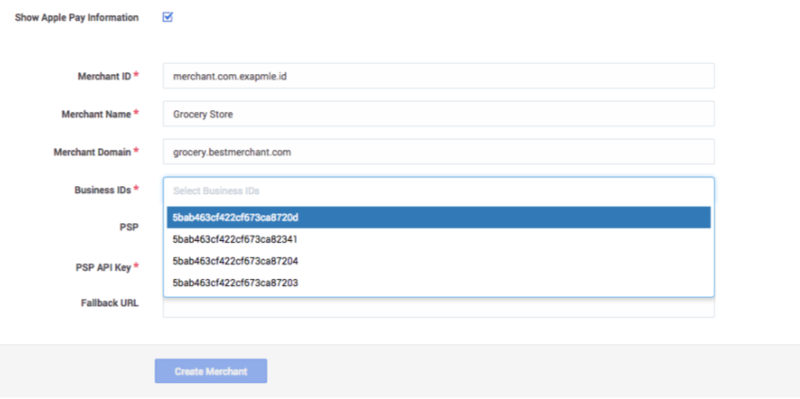Click the Merchant Domain label
Viewport: 800px width, 399px height.
pos(92,152)
